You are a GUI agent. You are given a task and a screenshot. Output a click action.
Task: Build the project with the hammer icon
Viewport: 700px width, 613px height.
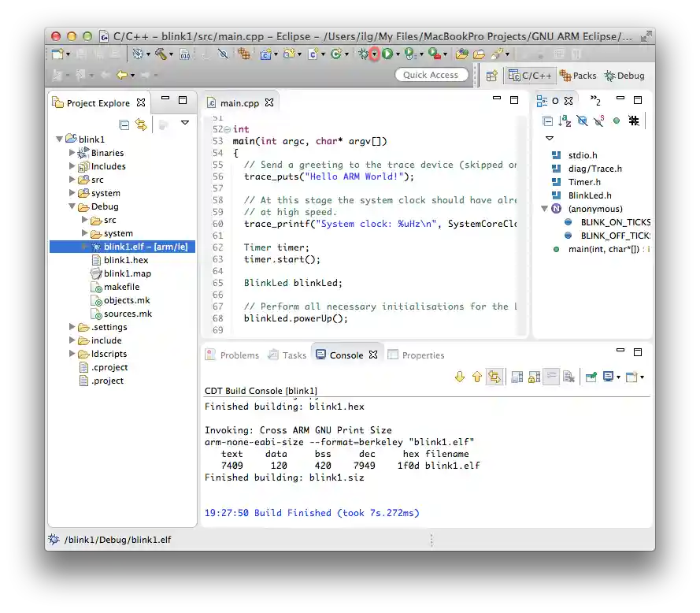[x=161, y=54]
